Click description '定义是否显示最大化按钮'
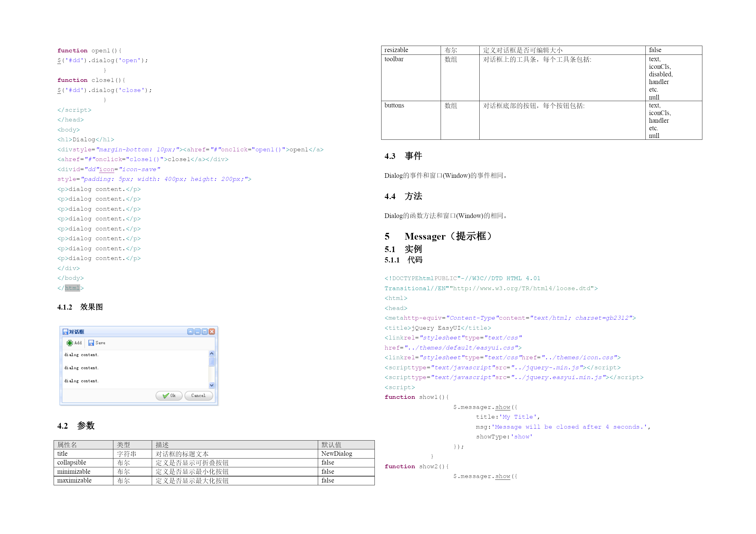The height and width of the screenshot is (534, 756). pyautogui.click(x=192, y=481)
